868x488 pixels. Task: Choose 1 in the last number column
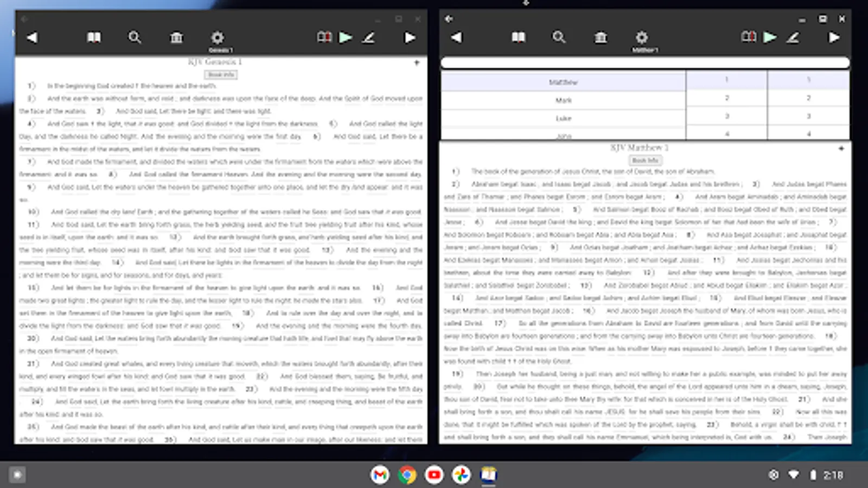[x=808, y=80]
